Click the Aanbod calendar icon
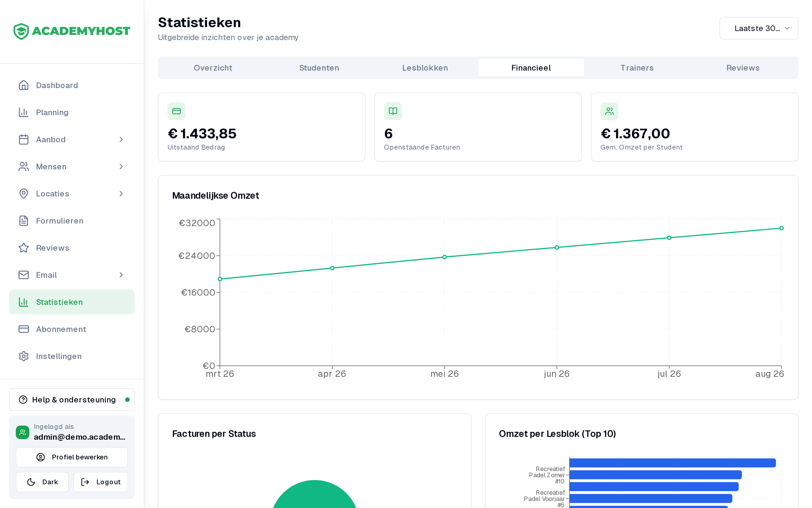The width and height of the screenshot is (812, 508). (x=23, y=139)
